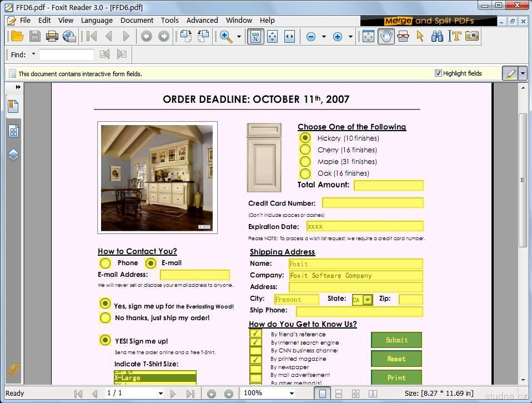
Task: Open the Find options dropdown arrow
Action: (x=33, y=54)
